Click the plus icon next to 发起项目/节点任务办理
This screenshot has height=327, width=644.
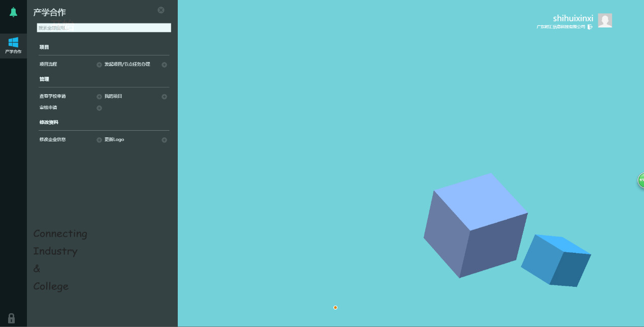point(164,65)
